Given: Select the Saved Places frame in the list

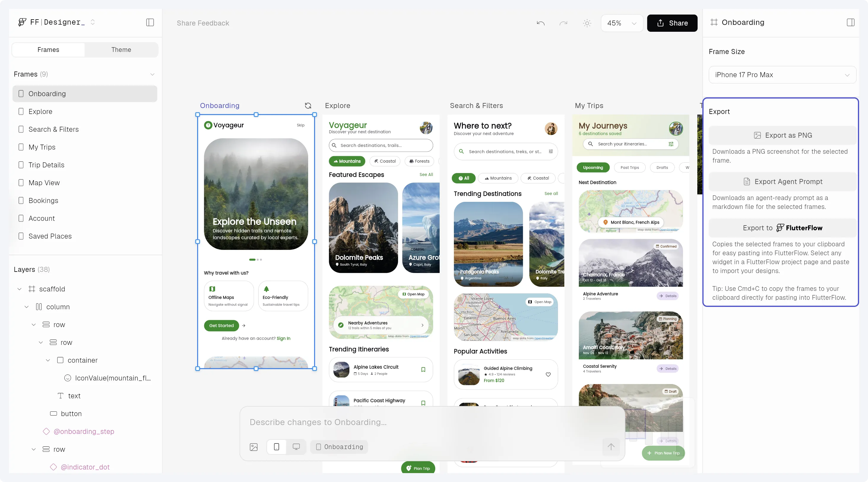Looking at the screenshot, I should tap(85, 236).
